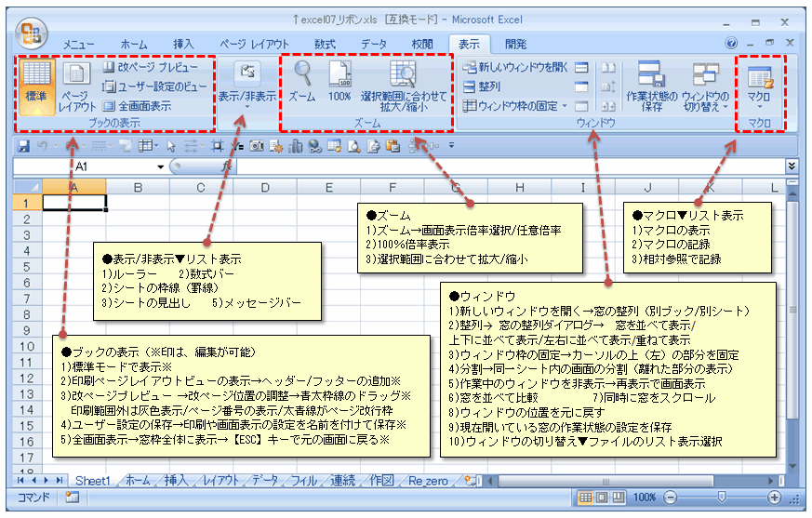
Task: Toggle Page Layout view button in status bar
Action: 602,498
